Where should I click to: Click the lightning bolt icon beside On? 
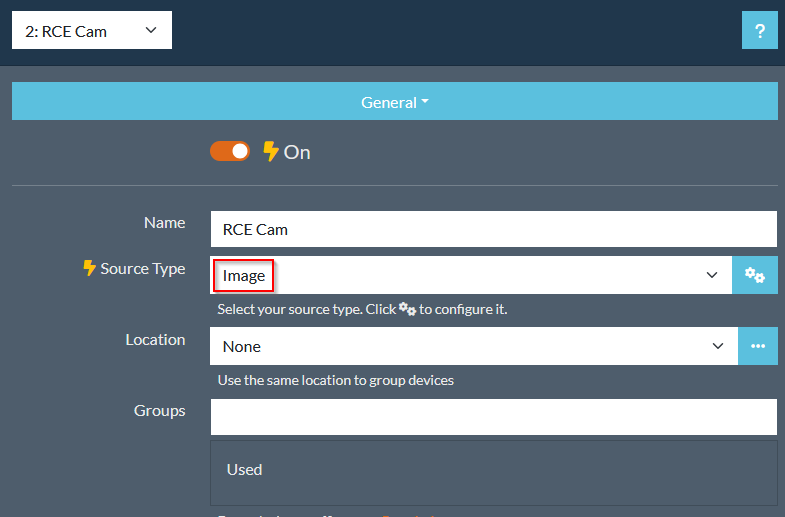[270, 151]
